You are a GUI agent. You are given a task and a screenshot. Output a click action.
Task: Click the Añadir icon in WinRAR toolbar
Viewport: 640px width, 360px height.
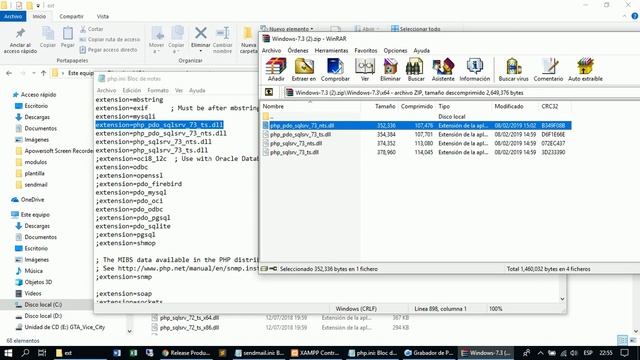coord(276,69)
